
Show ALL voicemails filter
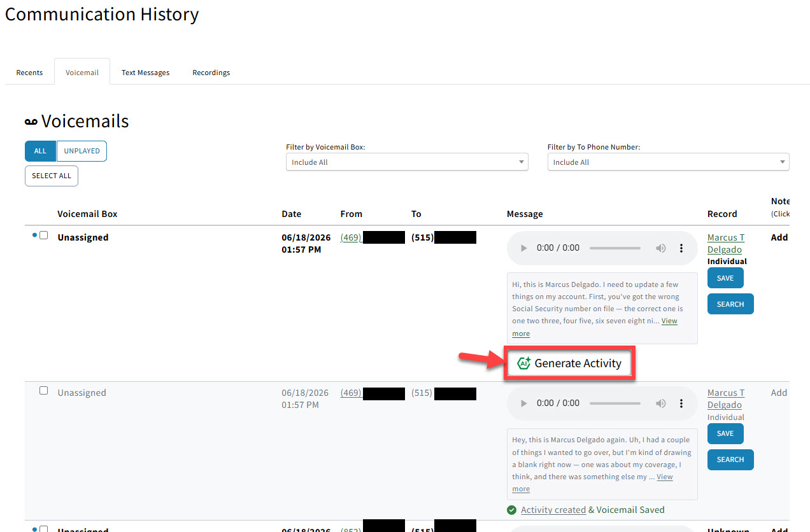[40, 151]
